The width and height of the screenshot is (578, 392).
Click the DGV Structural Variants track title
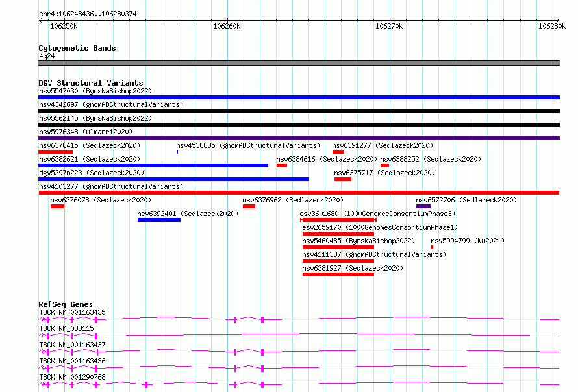click(91, 83)
